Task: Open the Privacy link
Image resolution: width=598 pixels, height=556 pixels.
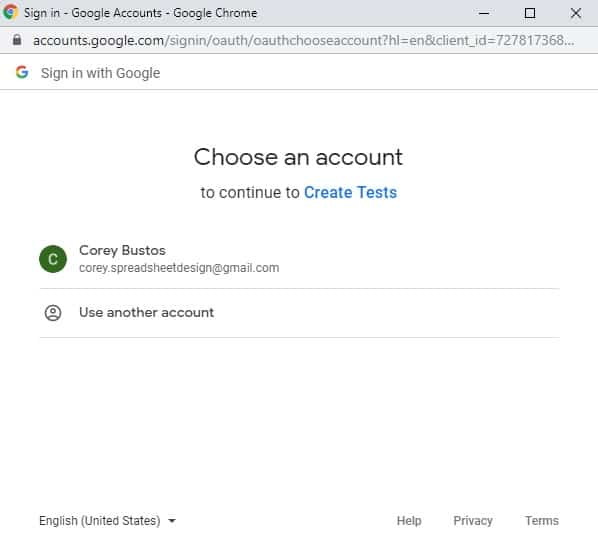Action: click(473, 521)
